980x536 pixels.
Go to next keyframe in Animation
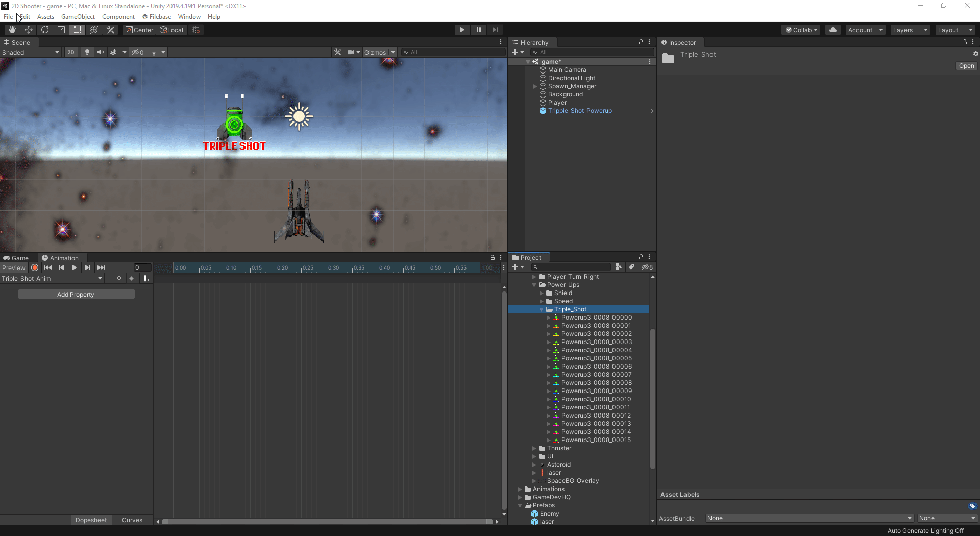click(x=88, y=267)
